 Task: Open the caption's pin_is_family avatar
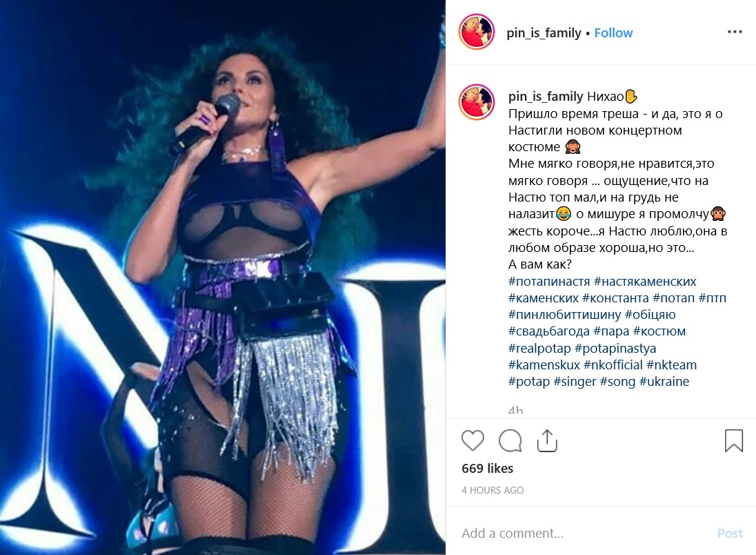pos(477,102)
